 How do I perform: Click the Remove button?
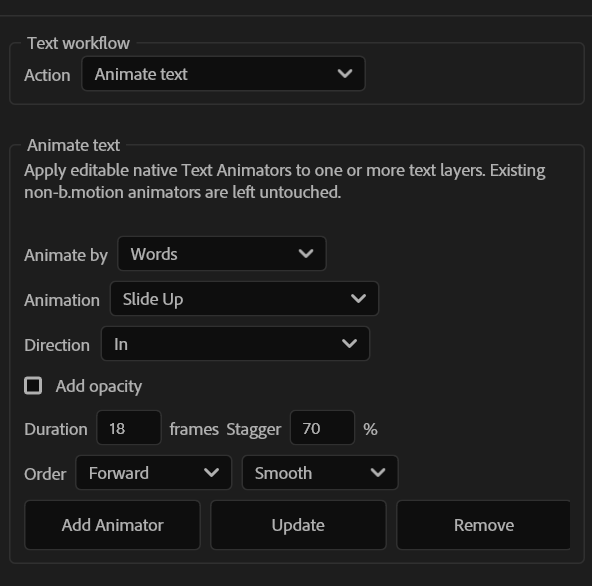[483, 525]
